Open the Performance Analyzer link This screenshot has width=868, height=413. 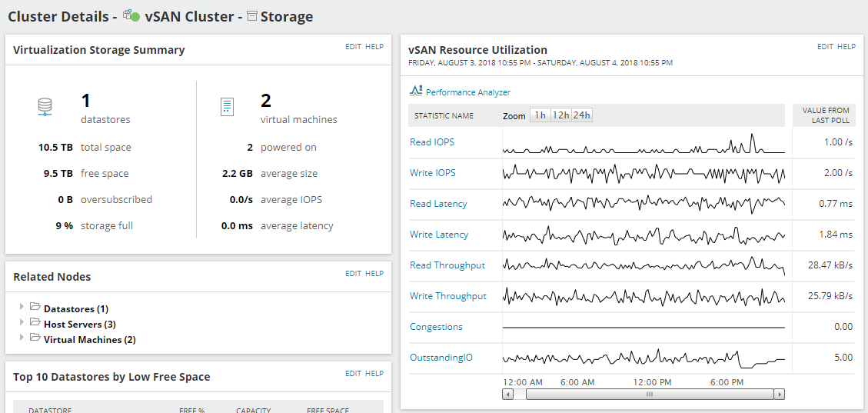467,92
